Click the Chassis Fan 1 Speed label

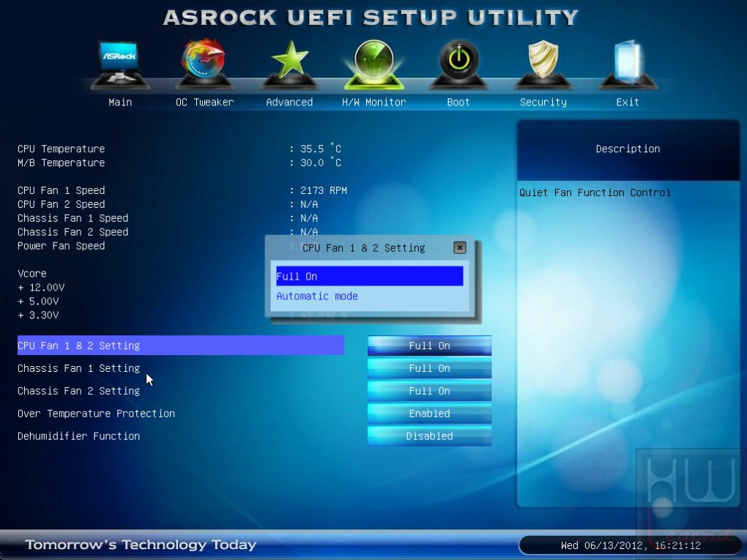(x=73, y=218)
